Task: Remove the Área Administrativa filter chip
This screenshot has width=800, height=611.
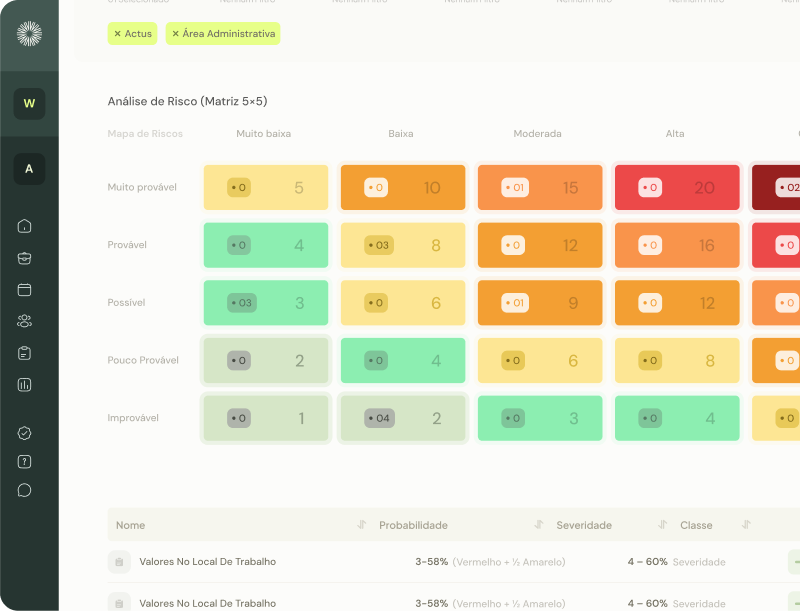Action: (x=176, y=34)
